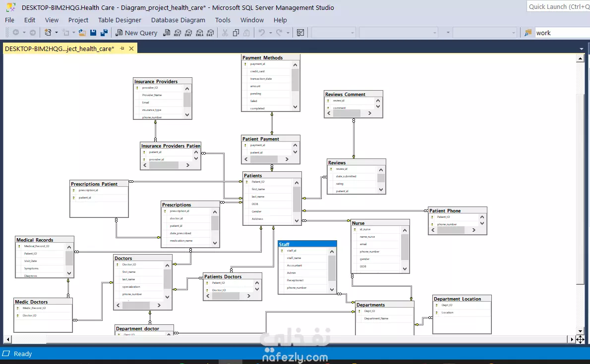
Task: Open the Table Designer menu
Action: click(x=119, y=20)
